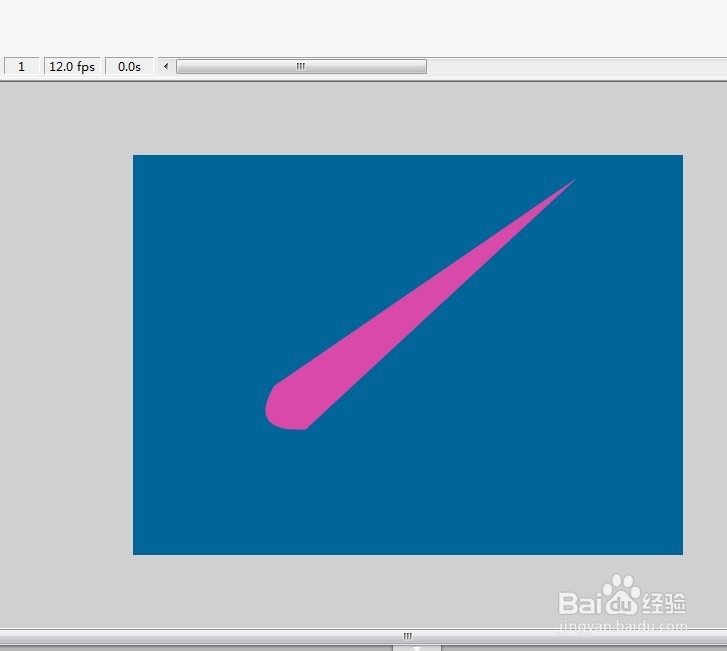
Task: Click the 0.0s elapsed time field
Action: (129, 66)
